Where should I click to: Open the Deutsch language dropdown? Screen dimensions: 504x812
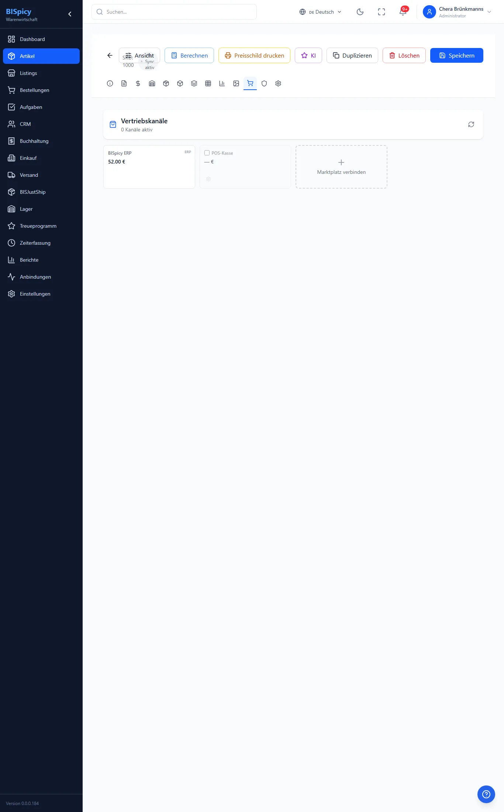click(320, 12)
